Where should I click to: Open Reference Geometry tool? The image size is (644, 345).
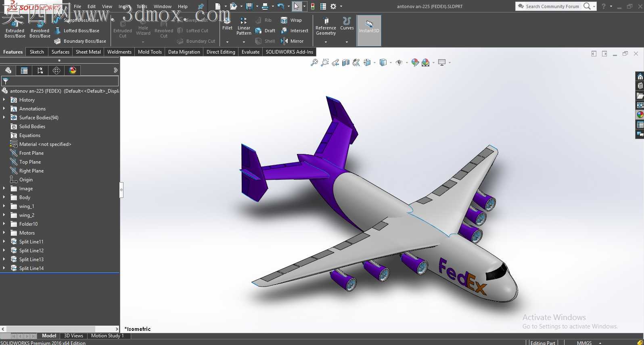326,27
